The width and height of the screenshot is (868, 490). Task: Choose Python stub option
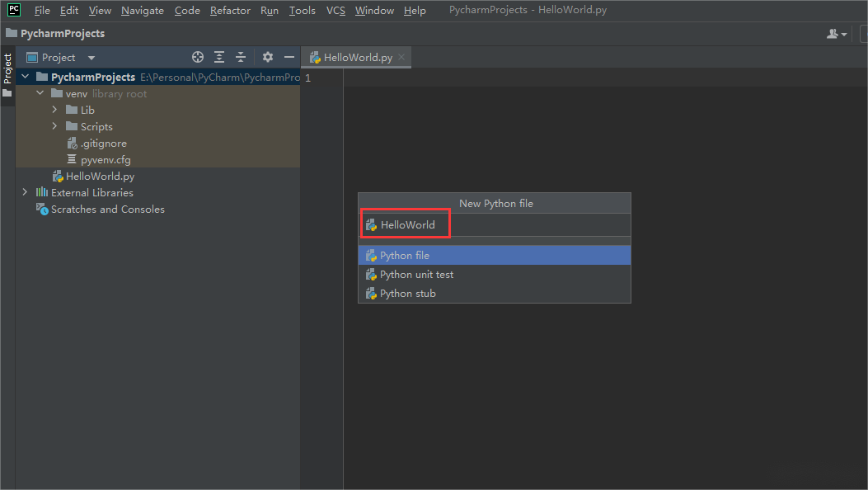tap(495, 294)
